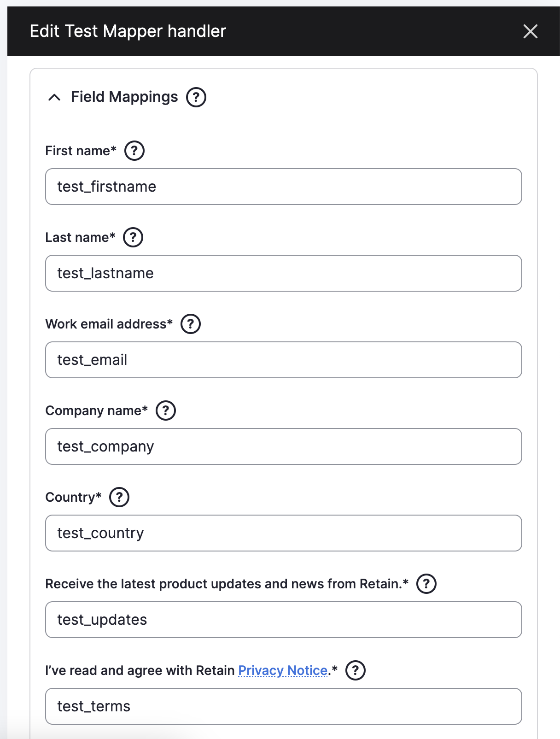Open the Privacy Notice link
560x739 pixels.
tap(283, 670)
